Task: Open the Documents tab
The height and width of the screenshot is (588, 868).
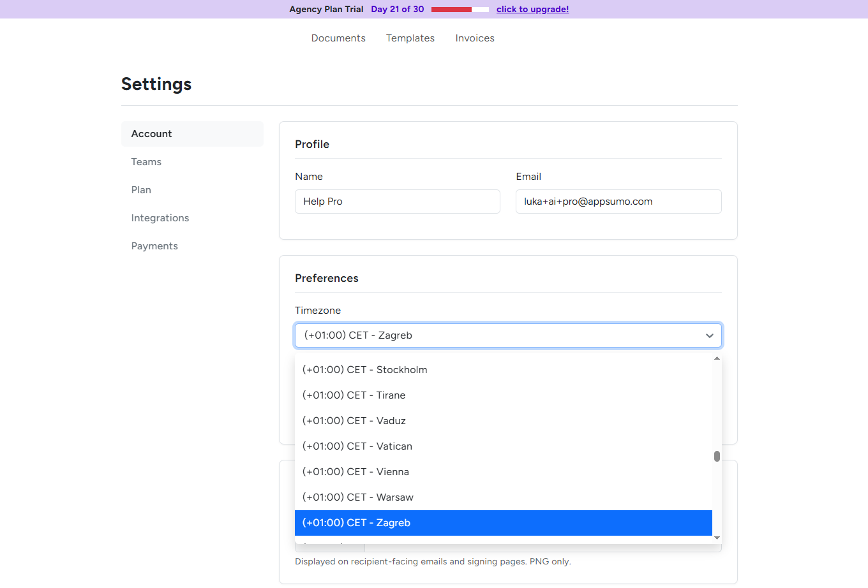Action: (338, 38)
